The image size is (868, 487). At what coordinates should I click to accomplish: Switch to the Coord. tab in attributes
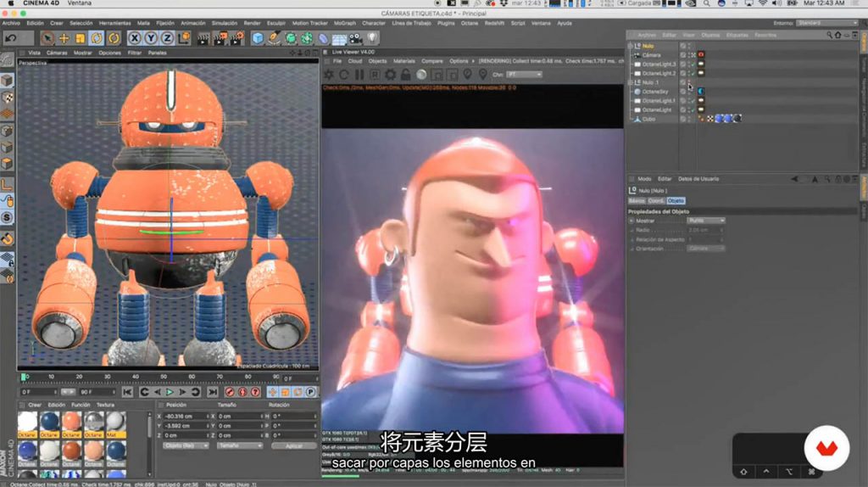(656, 200)
